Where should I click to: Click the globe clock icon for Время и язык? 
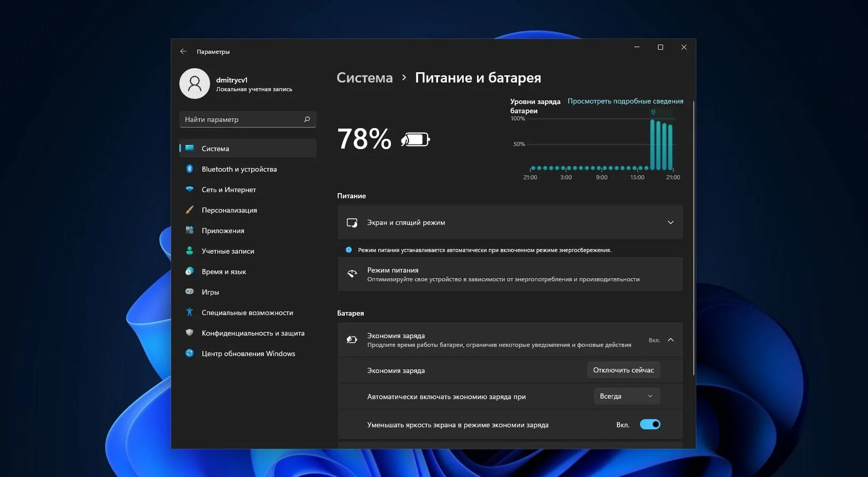pyautogui.click(x=190, y=271)
